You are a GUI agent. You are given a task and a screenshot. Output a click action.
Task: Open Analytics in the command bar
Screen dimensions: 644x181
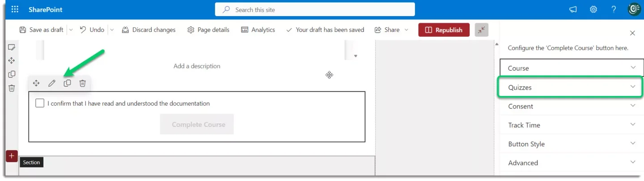(258, 30)
